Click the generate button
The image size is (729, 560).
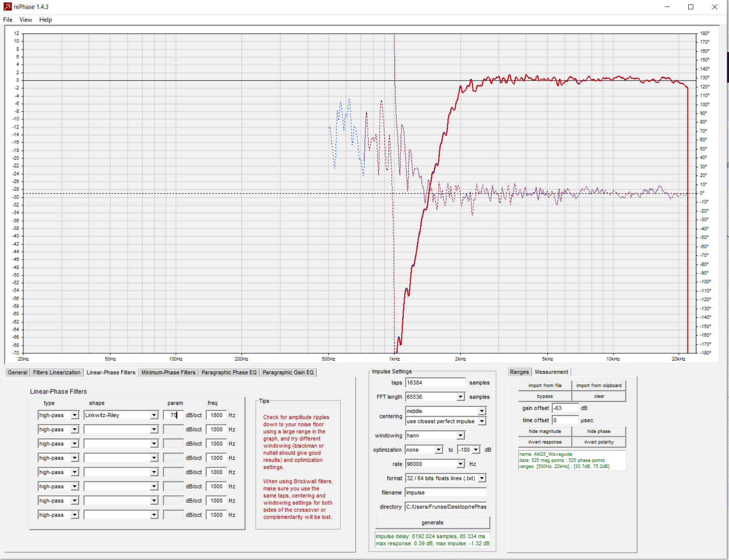(433, 523)
